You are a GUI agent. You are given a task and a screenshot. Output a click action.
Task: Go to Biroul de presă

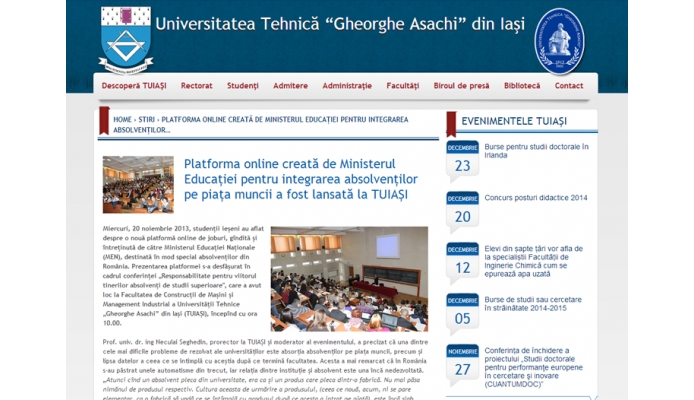[461, 86]
